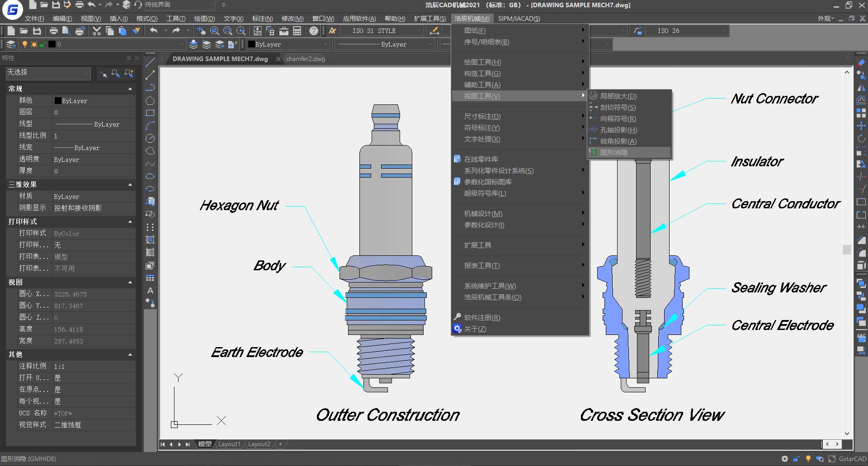
Task: Collapse the 常规 properties section
Action: coord(130,89)
